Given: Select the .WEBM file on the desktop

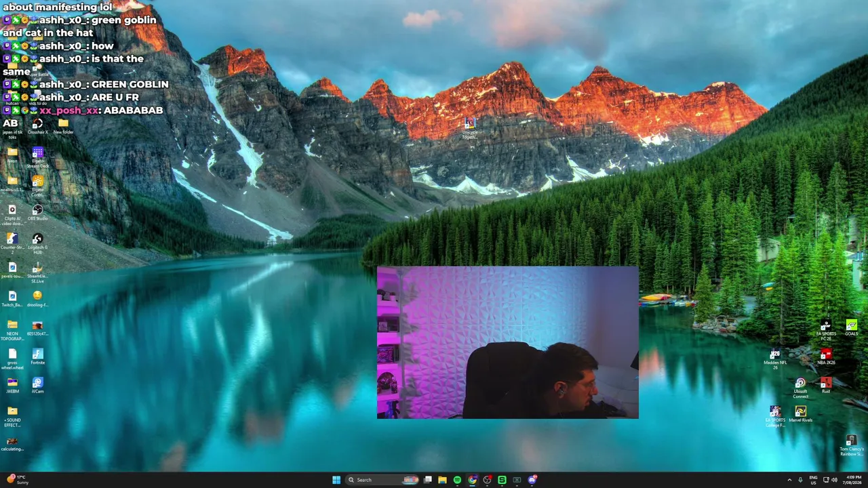Looking at the screenshot, I should (x=12, y=386).
